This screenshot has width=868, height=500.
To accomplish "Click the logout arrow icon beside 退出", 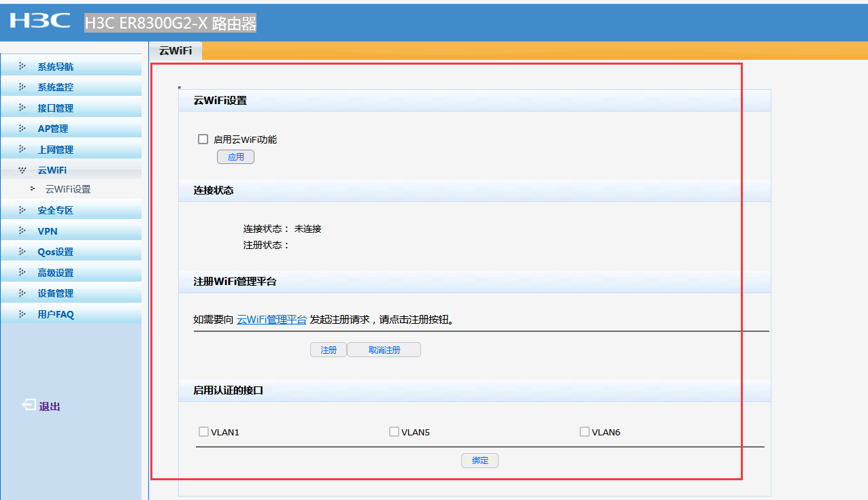I will point(29,405).
